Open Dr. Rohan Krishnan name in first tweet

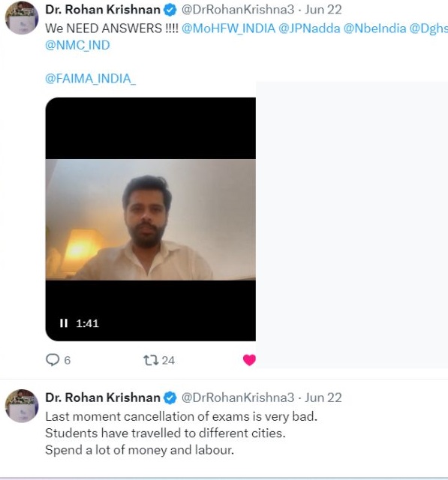pos(103,10)
